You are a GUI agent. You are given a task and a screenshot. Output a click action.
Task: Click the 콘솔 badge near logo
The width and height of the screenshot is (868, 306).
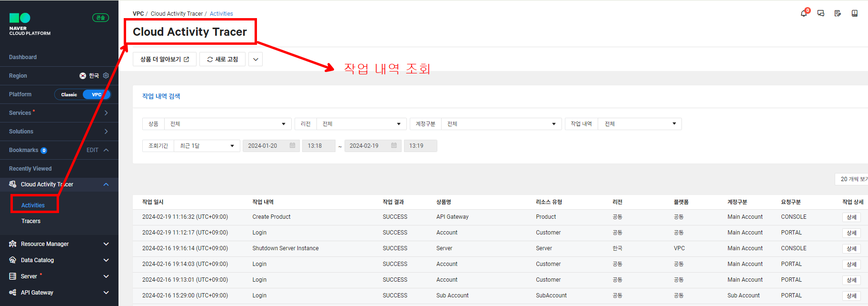pos(100,18)
